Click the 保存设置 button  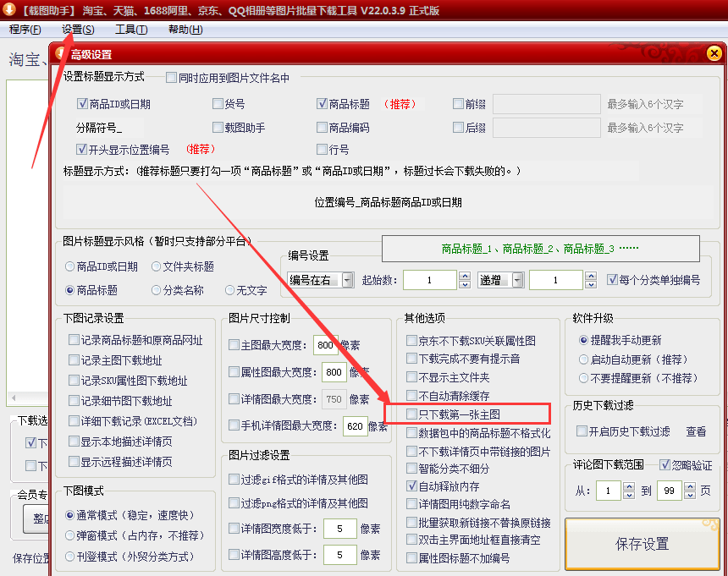[643, 544]
